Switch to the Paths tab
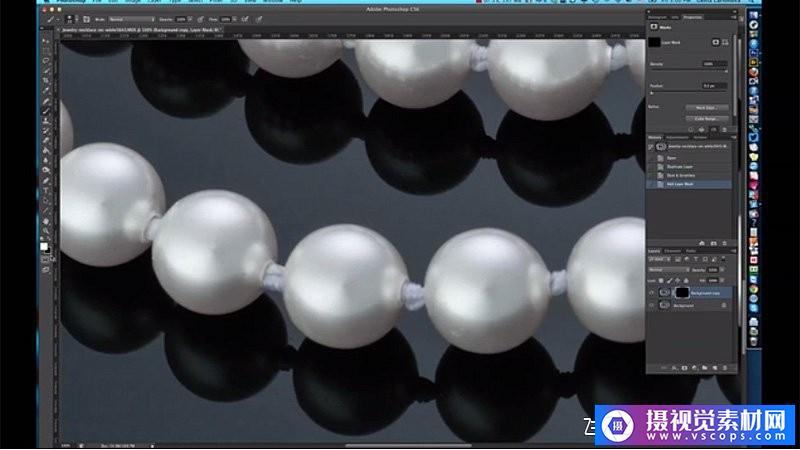 coord(691,251)
